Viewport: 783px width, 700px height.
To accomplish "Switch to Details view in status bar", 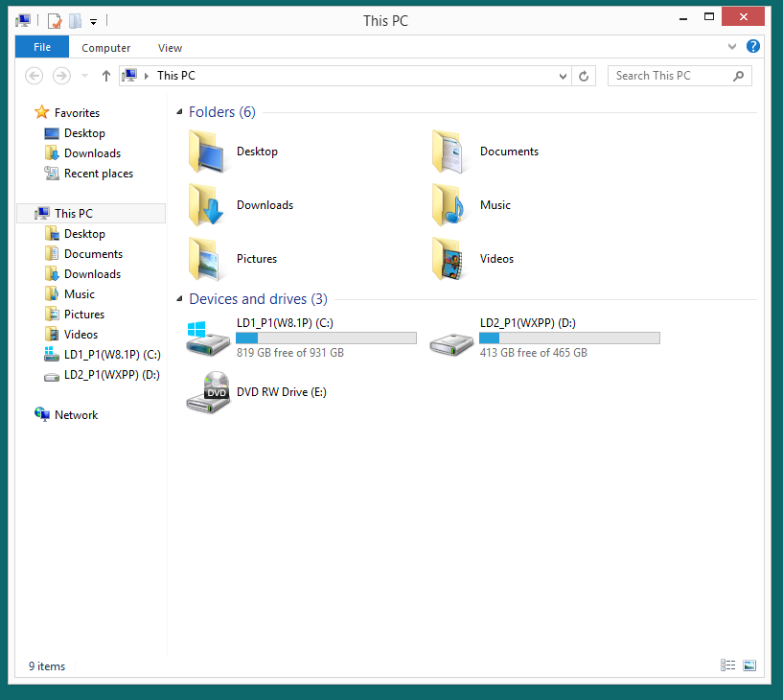I will [x=728, y=665].
